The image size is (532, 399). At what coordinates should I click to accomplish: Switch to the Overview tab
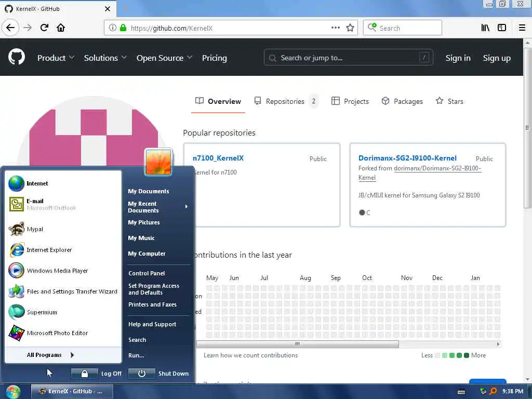(x=218, y=101)
